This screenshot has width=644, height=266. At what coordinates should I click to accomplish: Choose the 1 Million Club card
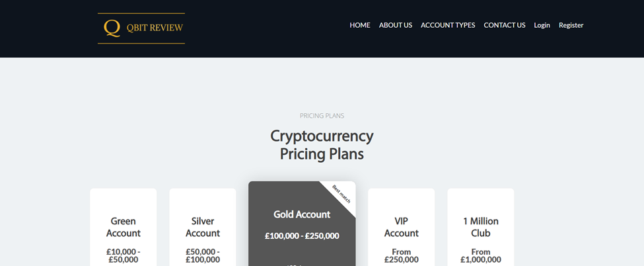point(481,228)
